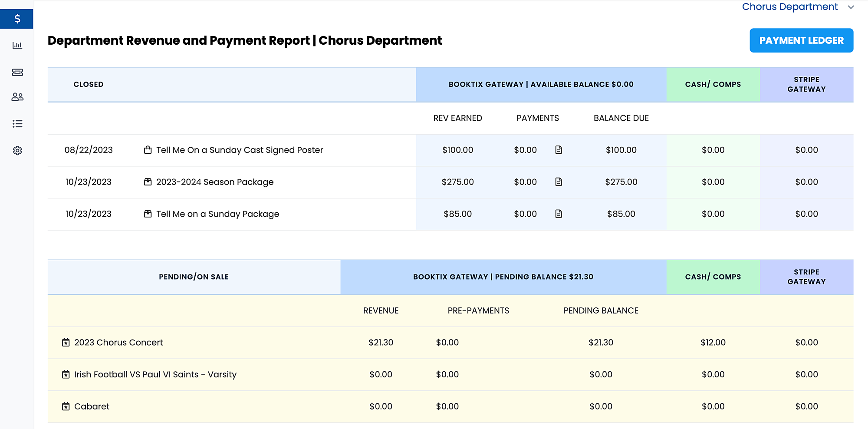This screenshot has width=868, height=429.
Task: Click the Cash/Comps header in Pending table
Action: (x=713, y=277)
